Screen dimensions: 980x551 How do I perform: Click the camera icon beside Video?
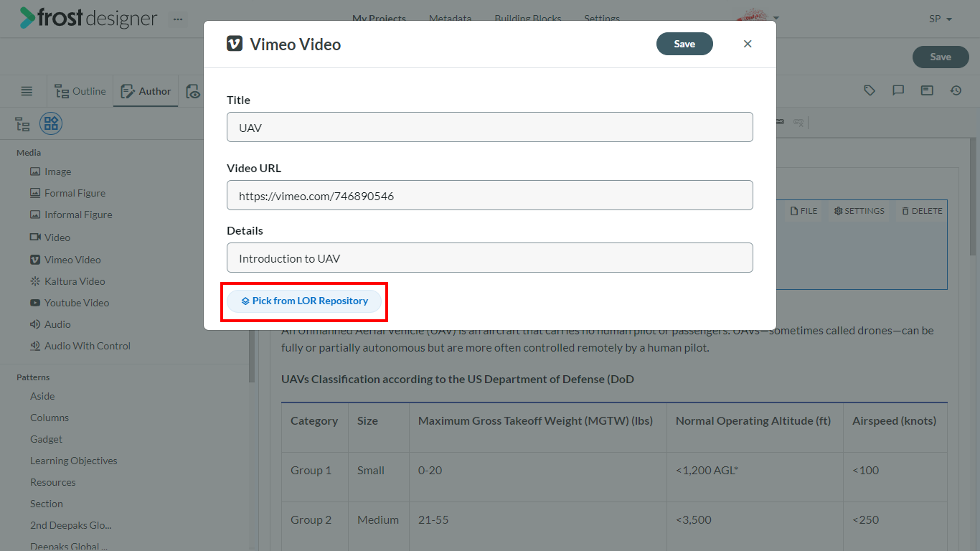[x=35, y=237]
